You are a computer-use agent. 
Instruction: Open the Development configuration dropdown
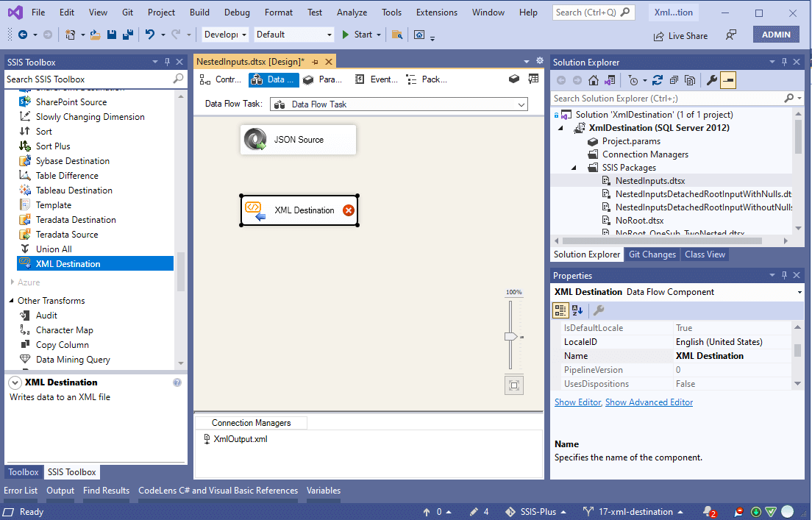tap(225, 35)
